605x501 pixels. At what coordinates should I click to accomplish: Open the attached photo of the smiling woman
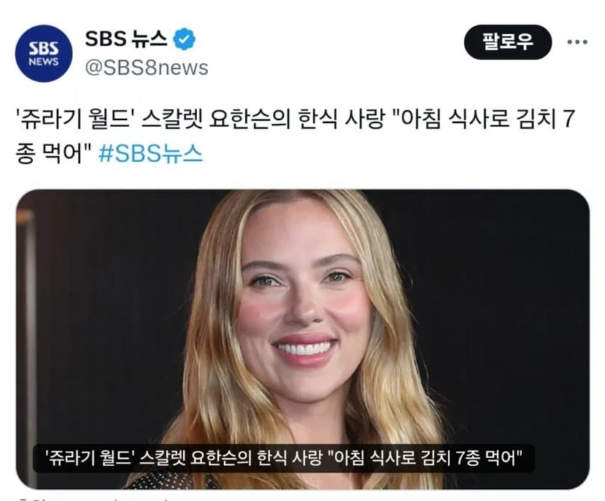(x=302, y=340)
